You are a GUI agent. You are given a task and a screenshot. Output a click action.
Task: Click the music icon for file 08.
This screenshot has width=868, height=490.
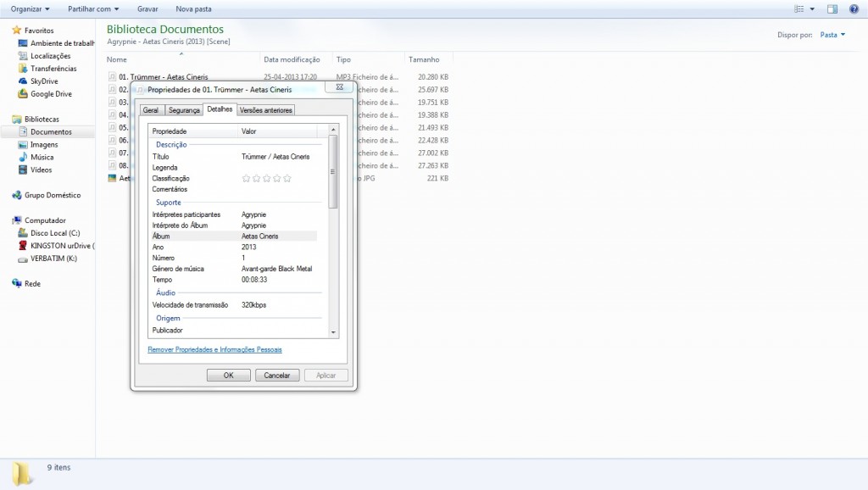113,165
